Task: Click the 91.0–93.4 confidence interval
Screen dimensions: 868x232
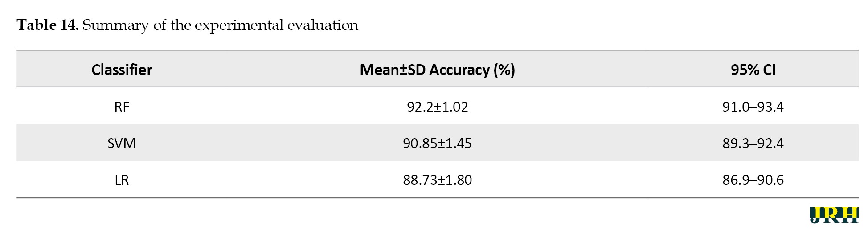Action: (753, 107)
